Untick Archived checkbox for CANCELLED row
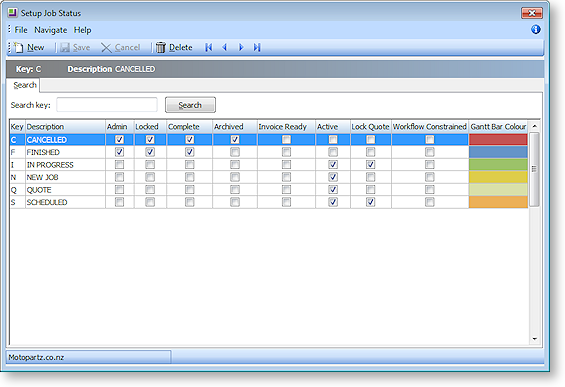Screen dimensions: 565x387 (235, 139)
